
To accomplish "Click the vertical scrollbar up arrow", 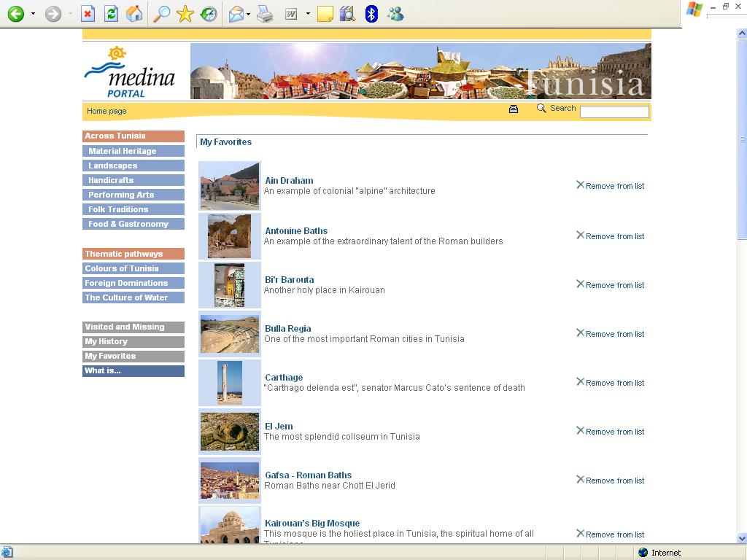I will [742, 34].
